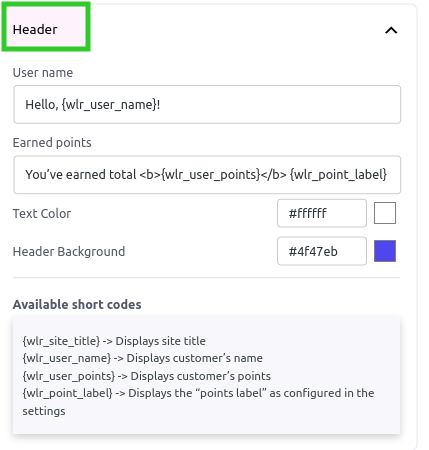This screenshot has width=429, height=450.
Task: Focus the Earned points text field
Action: [x=207, y=174]
